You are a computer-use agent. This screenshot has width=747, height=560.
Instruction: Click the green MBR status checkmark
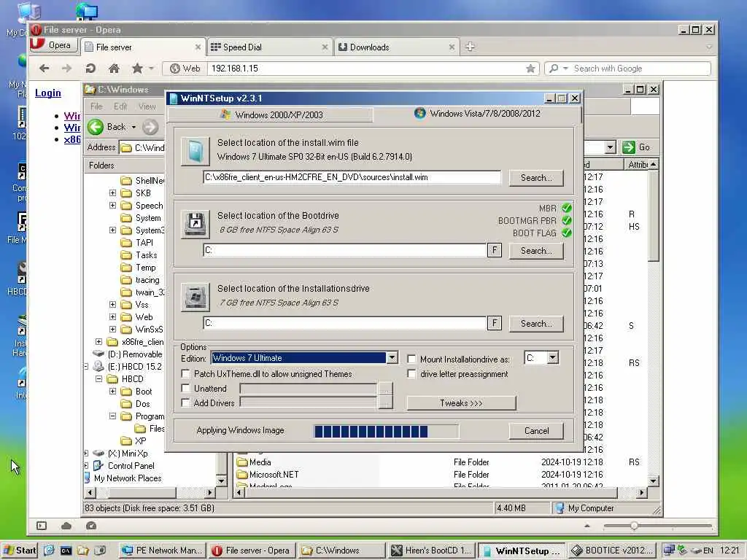tap(566, 208)
